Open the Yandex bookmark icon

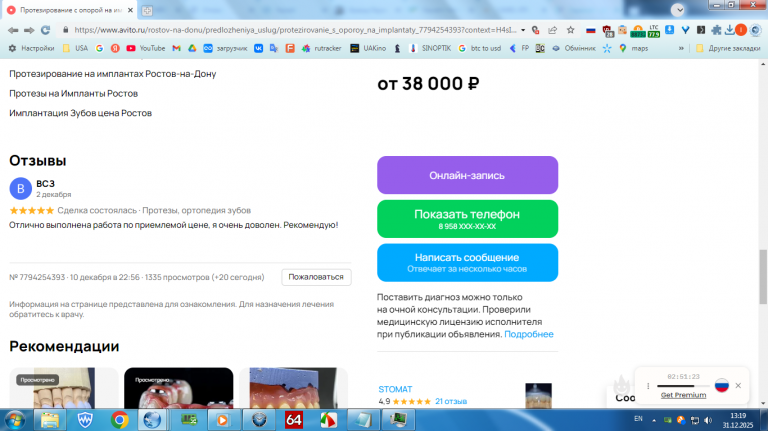pyautogui.click(x=115, y=48)
